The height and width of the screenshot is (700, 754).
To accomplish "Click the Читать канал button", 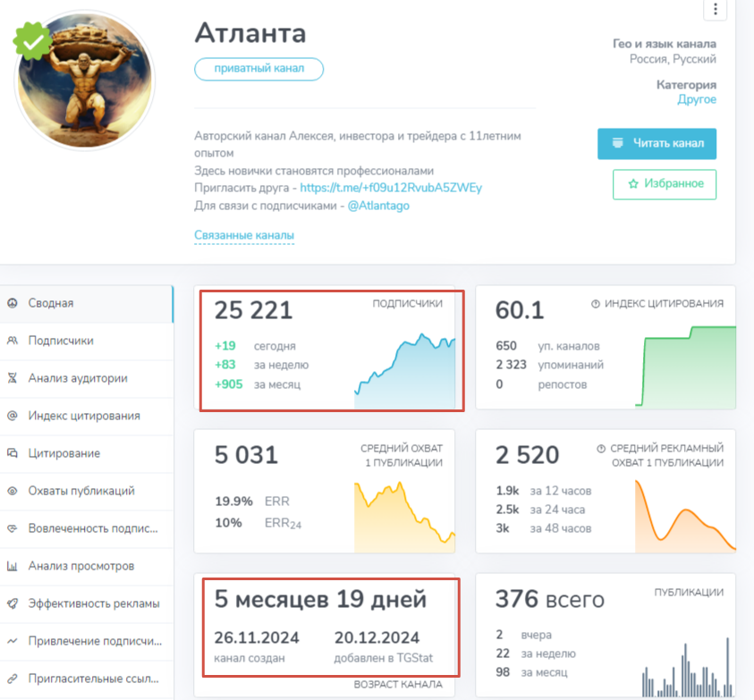I will coord(657,143).
